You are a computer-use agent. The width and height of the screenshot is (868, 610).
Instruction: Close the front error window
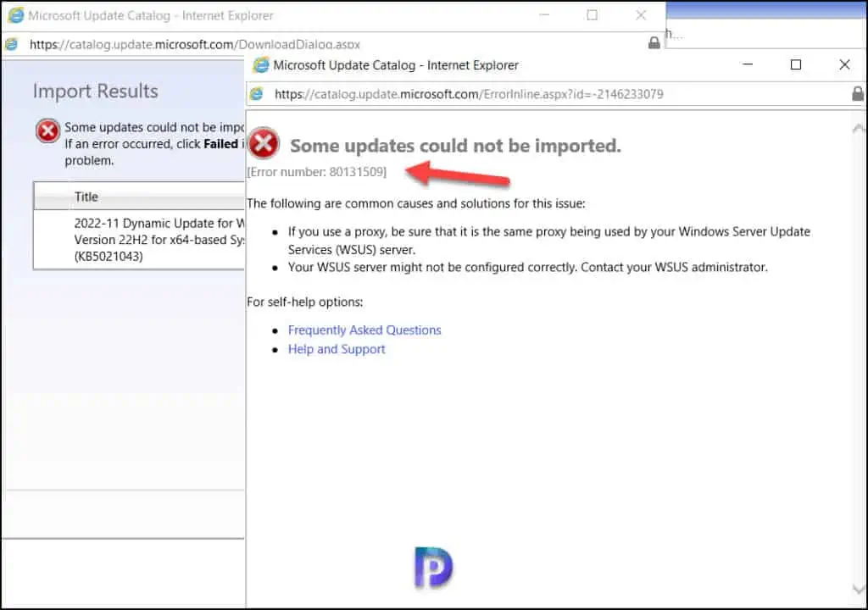pyautogui.click(x=844, y=64)
